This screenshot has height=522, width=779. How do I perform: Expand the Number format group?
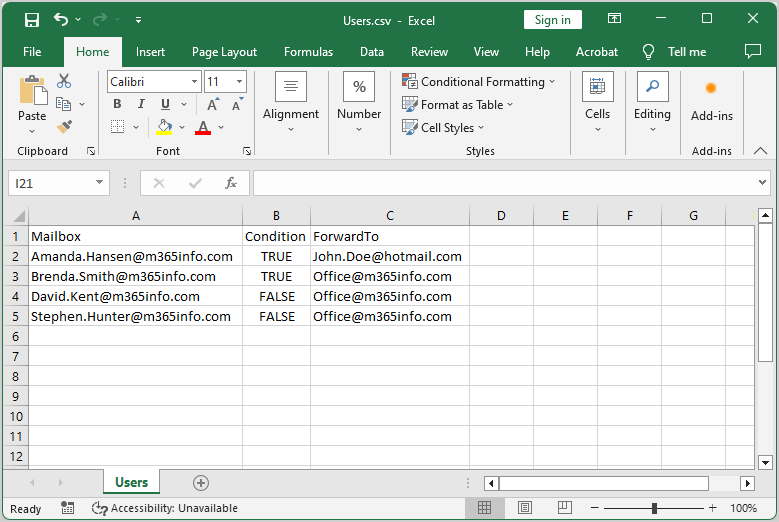(x=359, y=102)
